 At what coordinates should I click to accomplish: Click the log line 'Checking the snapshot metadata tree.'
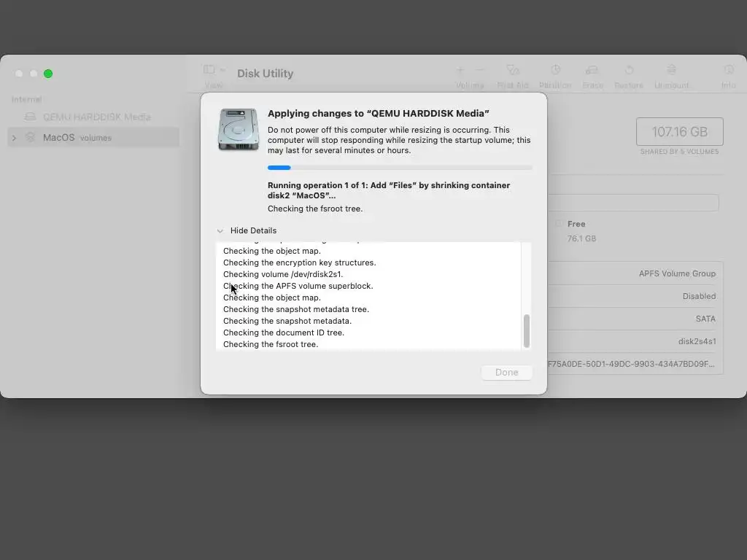[x=296, y=309]
